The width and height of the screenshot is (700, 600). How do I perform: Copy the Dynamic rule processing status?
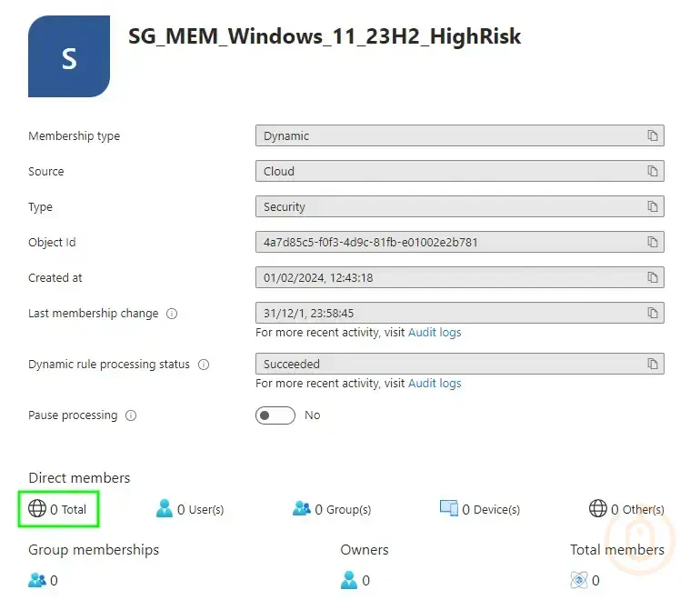pos(652,364)
